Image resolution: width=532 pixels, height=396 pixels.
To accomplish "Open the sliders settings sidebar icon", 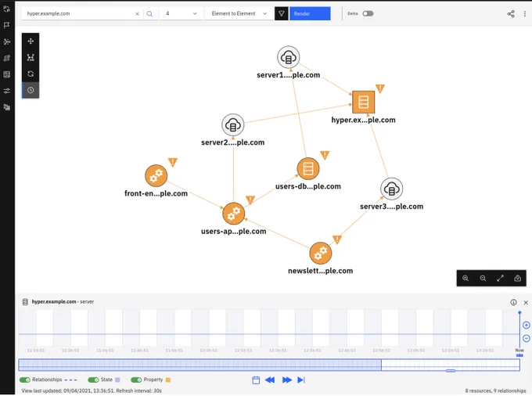I will pyautogui.click(x=7, y=91).
